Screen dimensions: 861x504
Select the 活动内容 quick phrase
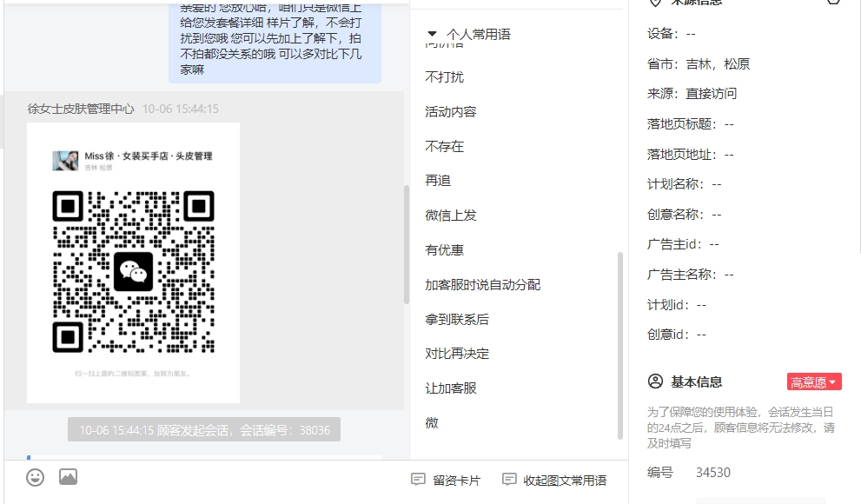tap(451, 111)
